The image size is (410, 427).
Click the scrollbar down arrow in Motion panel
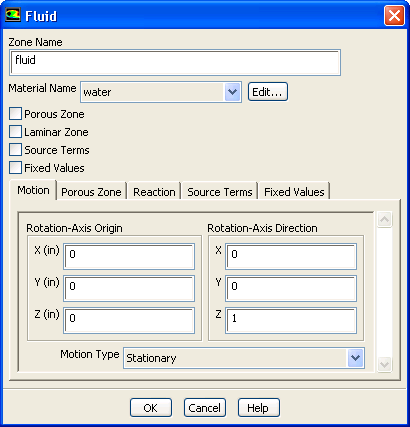384,364
